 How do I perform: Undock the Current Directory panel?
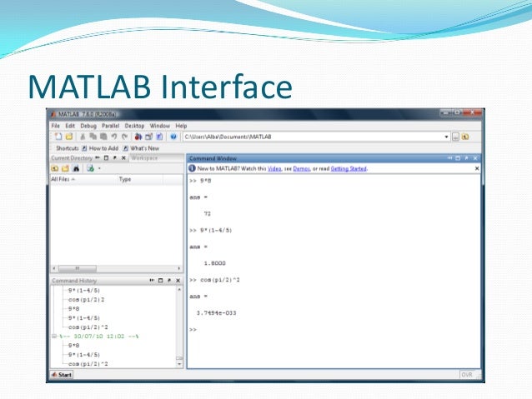pos(115,158)
